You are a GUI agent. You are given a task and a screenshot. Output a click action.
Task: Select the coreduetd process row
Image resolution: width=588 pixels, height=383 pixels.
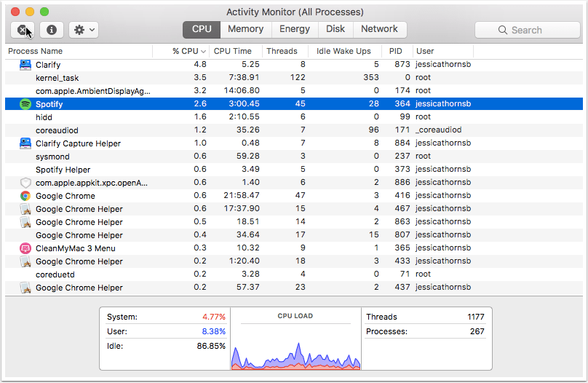[294, 275]
